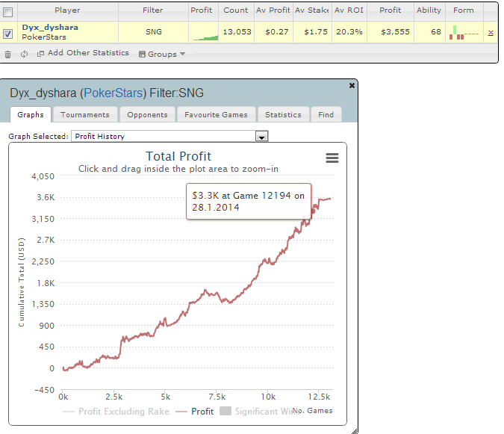Screen dimensions: 504x434
Task: Select the Find tab
Action: 326,115
